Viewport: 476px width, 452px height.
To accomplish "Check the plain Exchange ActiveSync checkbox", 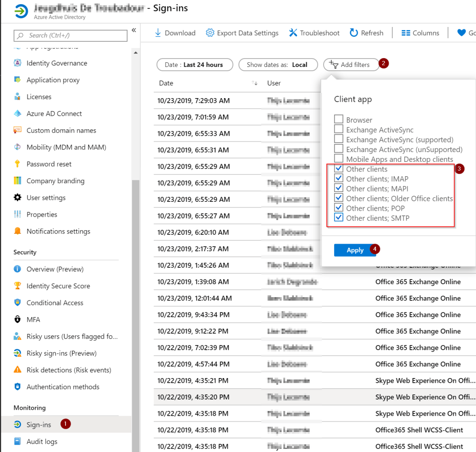I will [x=338, y=129].
